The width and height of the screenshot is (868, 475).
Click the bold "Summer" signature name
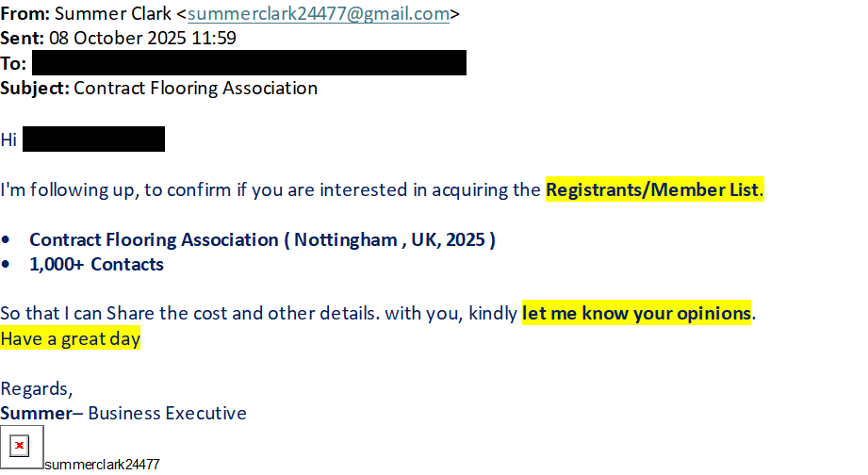36,413
